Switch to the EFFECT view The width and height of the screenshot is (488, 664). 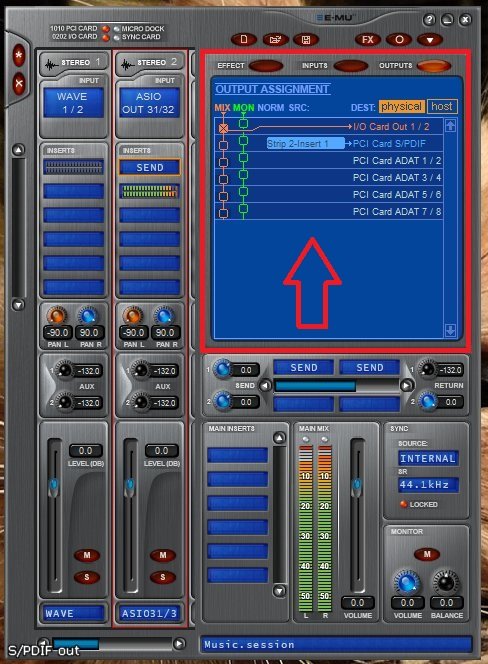(x=266, y=66)
